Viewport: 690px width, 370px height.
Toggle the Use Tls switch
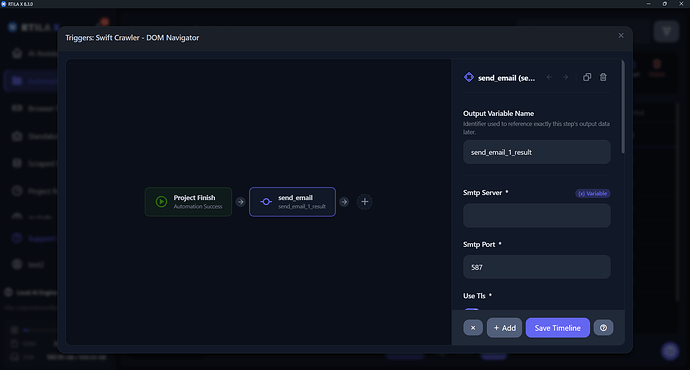[472, 309]
